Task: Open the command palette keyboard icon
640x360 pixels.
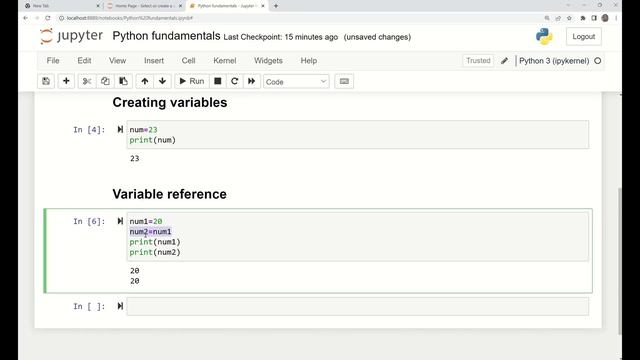Action: tap(344, 81)
